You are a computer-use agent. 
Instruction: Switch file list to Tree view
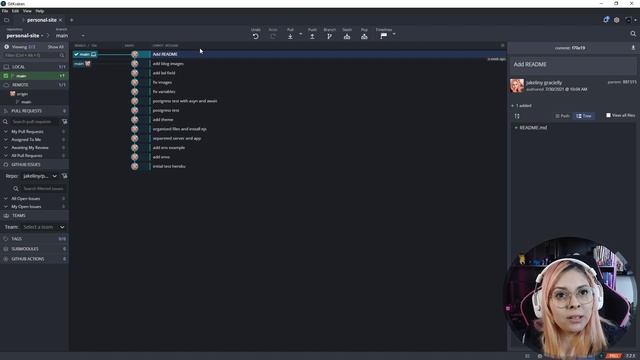point(584,116)
